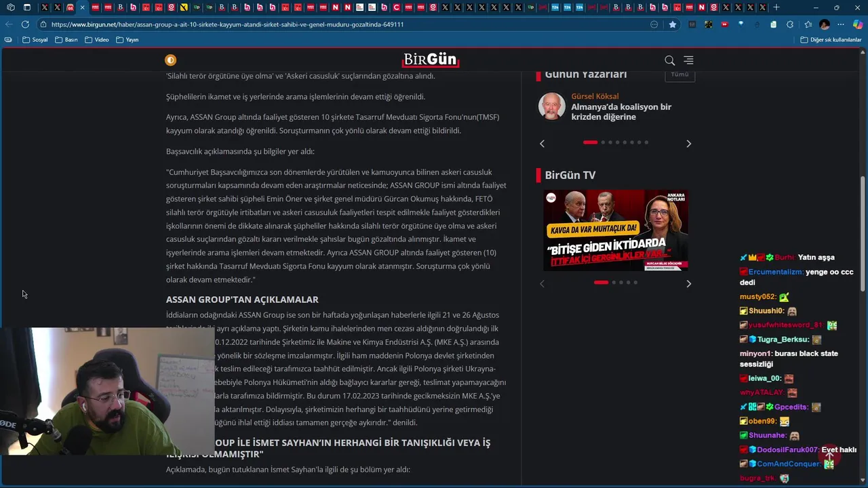Click the page vertical scrollbar thumb
868x488 pixels.
click(863, 234)
